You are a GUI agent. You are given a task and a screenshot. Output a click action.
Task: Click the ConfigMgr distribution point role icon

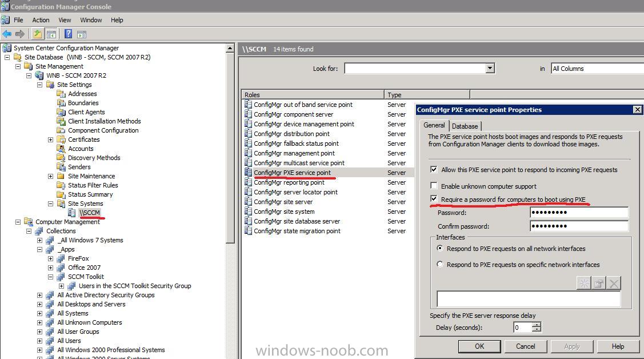pos(248,134)
